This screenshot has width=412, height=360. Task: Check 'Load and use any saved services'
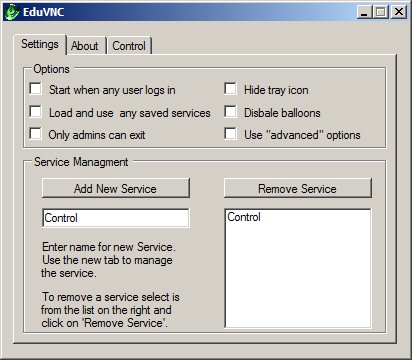click(35, 112)
